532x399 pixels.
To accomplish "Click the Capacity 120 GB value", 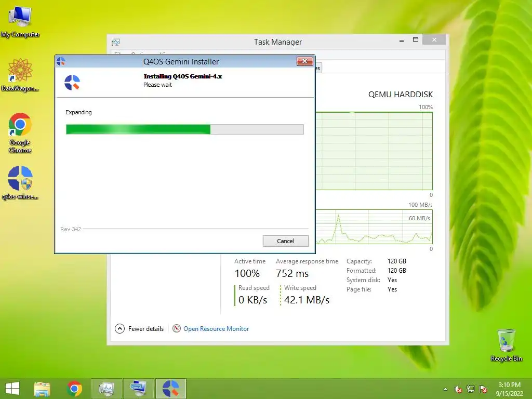I will 396,261.
